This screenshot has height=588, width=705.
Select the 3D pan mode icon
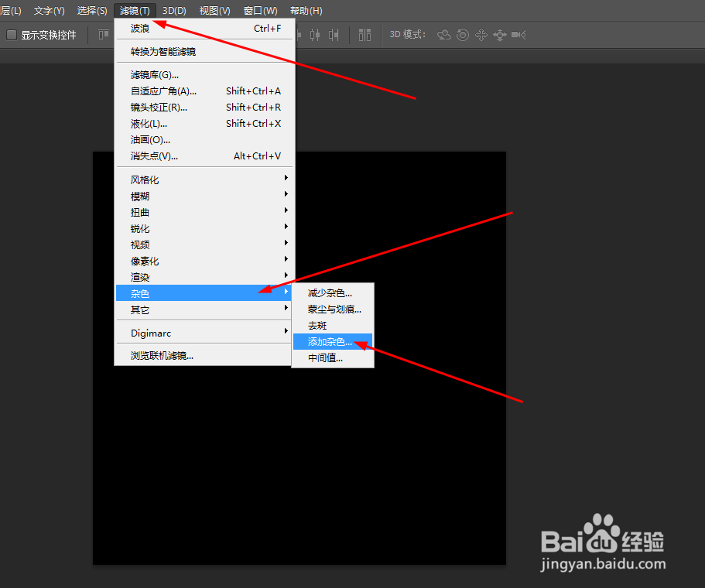point(481,35)
